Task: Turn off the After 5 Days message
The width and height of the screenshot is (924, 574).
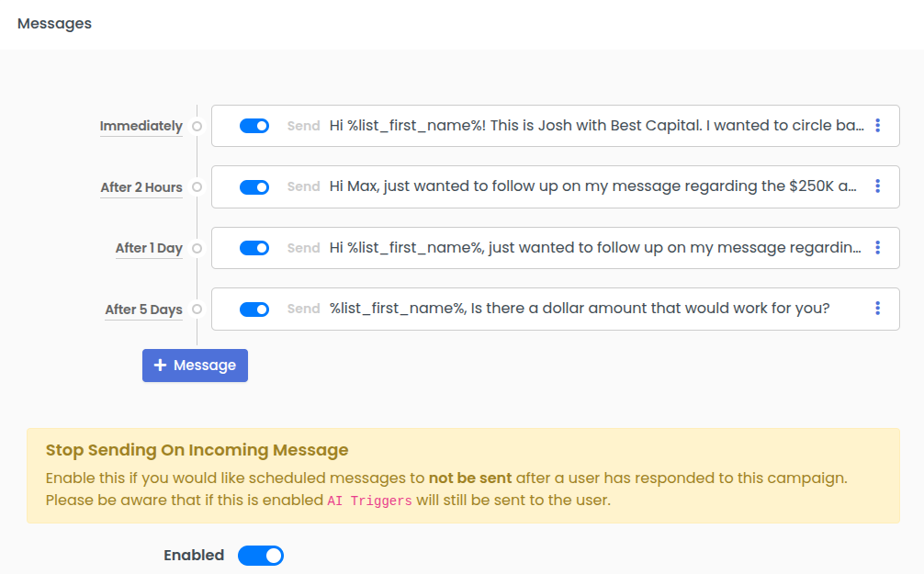Action: point(254,309)
